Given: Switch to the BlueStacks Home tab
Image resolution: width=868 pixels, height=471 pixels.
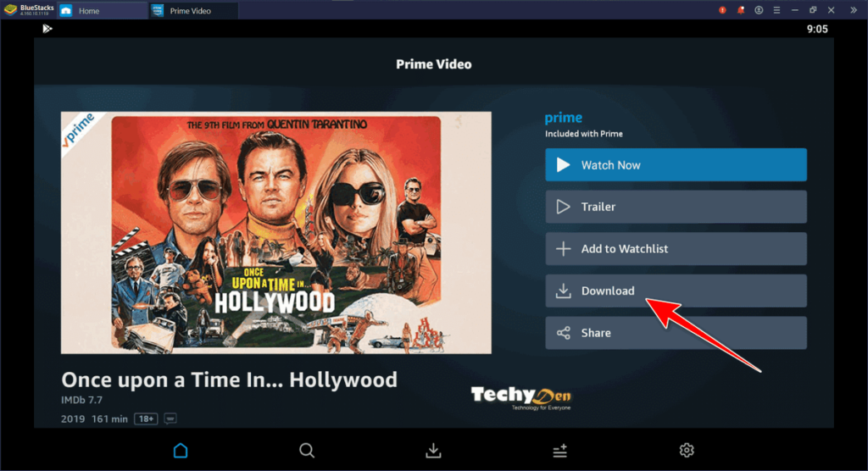Looking at the screenshot, I should point(103,10).
